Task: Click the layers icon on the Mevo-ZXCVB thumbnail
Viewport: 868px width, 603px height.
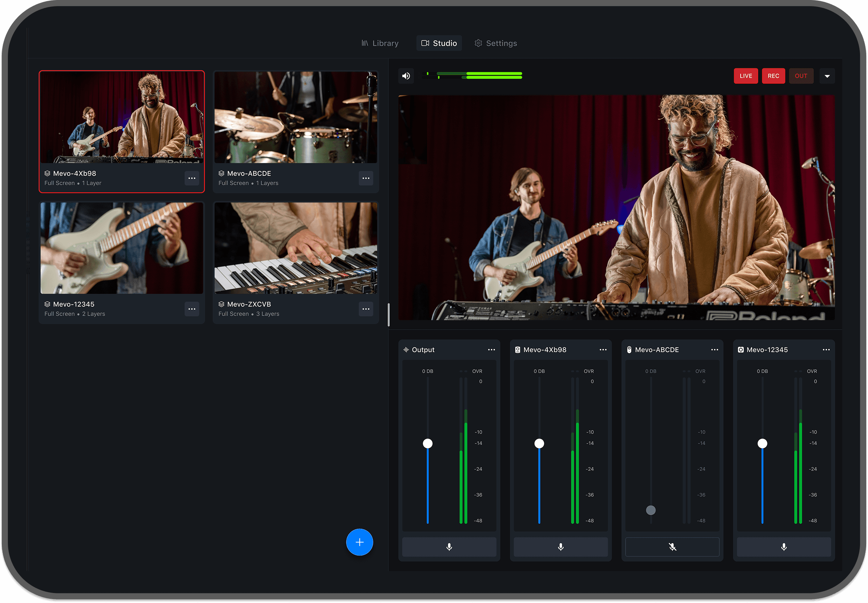Action: 221,304
